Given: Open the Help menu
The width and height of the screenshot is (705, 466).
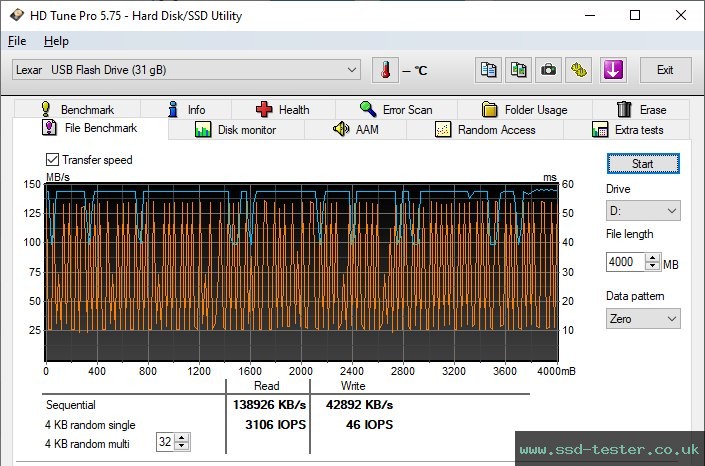Looking at the screenshot, I should (56, 41).
